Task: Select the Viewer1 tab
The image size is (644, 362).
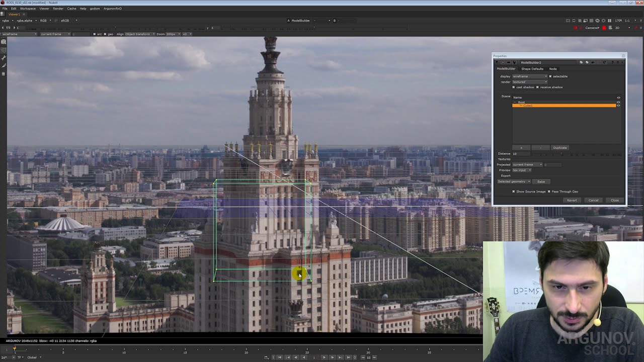Action: tap(14, 14)
